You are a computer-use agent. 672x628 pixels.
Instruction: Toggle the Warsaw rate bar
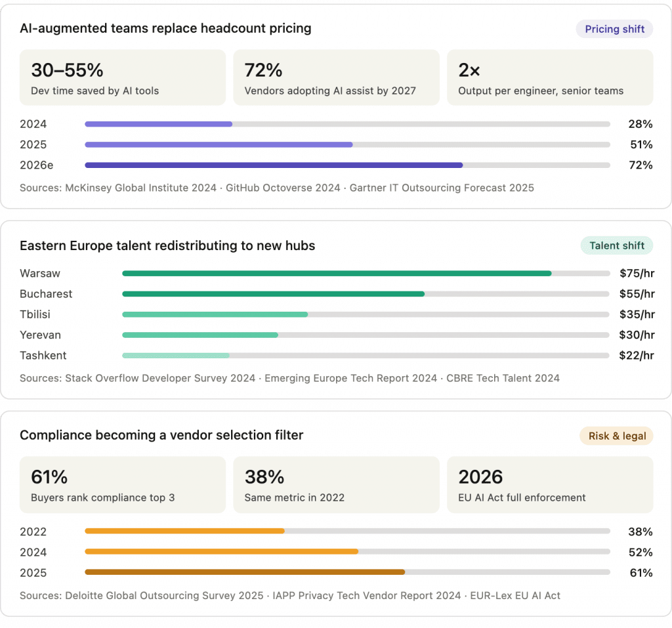pyautogui.click(x=328, y=273)
